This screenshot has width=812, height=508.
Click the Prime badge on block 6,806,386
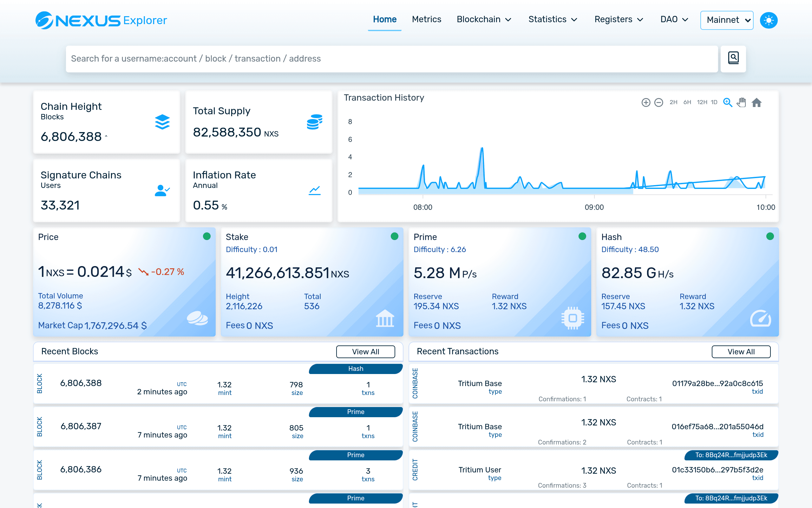tap(356, 455)
